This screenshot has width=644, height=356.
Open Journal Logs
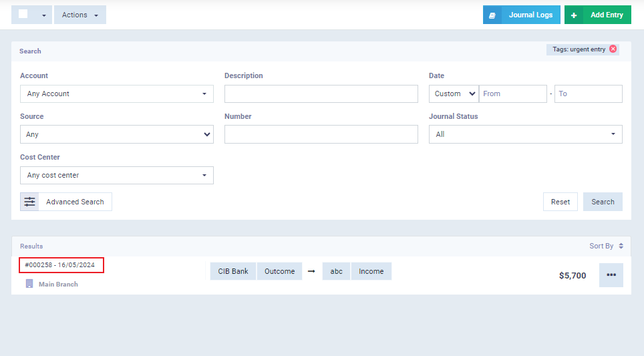tap(522, 15)
